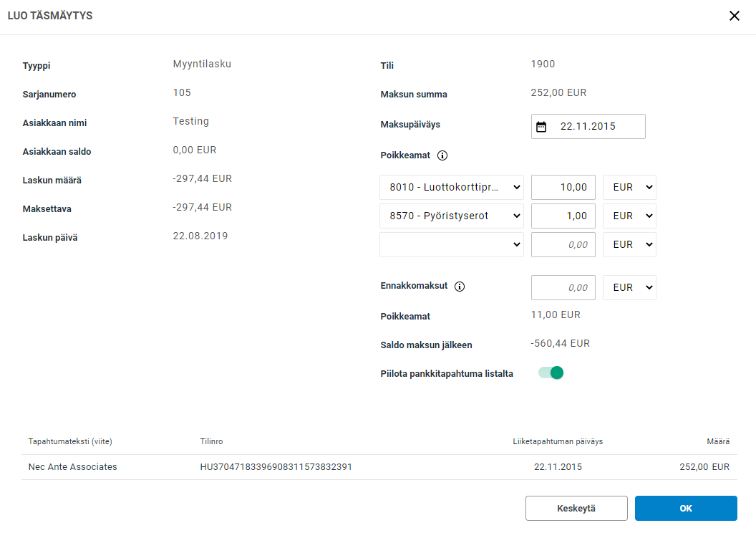Open Ennakkomaksut currency dropdown
This screenshot has height=533, width=756.
[629, 287]
